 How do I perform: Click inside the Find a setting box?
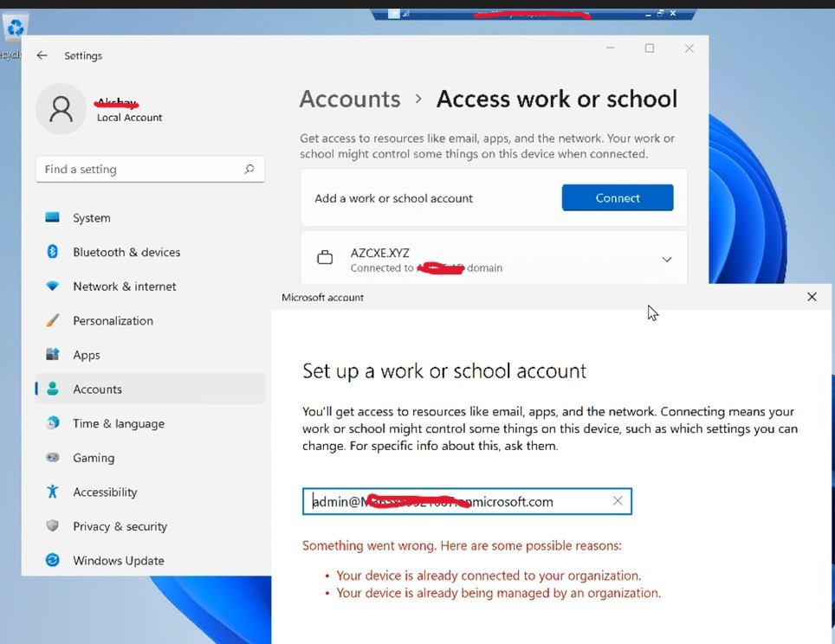click(150, 170)
